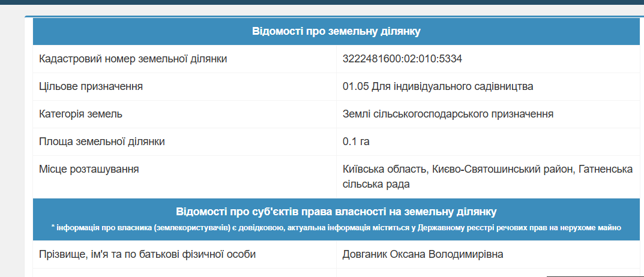Click owner name 'Довганик Оксана Володимирівна'
644x277 pixels.
point(423,254)
